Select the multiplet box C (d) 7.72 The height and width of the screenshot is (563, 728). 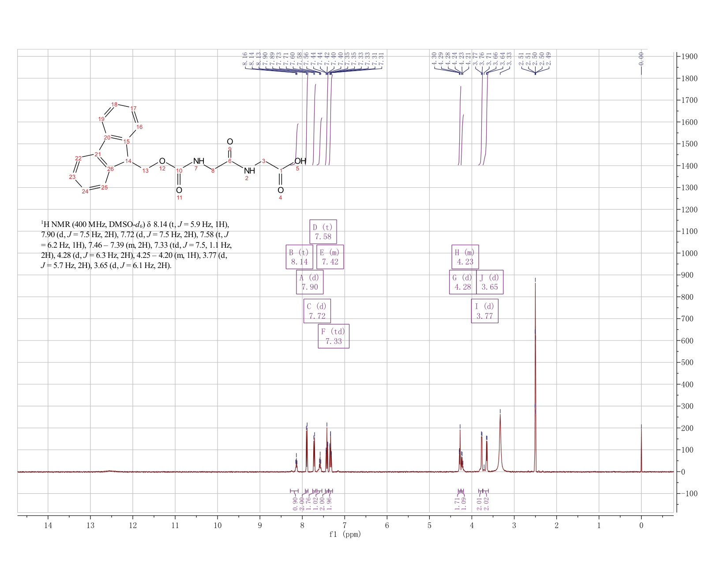click(317, 311)
